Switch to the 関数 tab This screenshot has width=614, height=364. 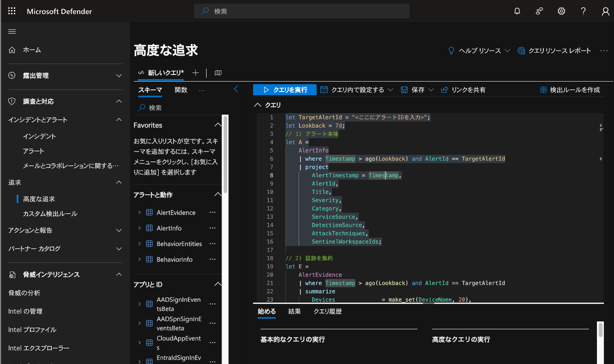pos(181,89)
